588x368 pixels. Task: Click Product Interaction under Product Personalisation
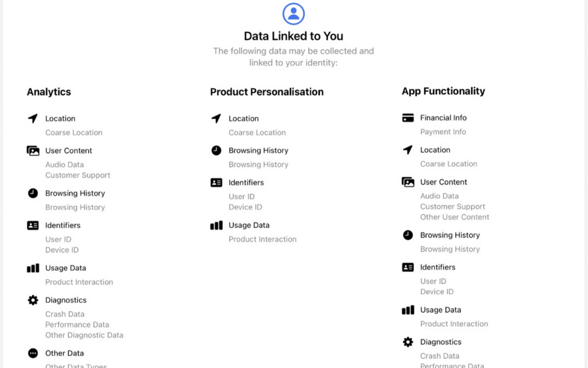point(262,239)
